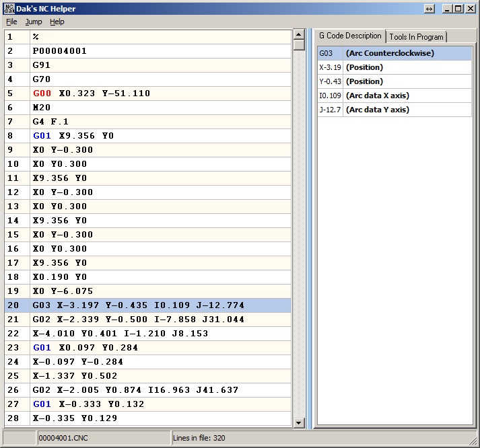Select line 26 G02 X-2.005 Y0.874
This screenshot has width=480, height=448.
click(135, 390)
